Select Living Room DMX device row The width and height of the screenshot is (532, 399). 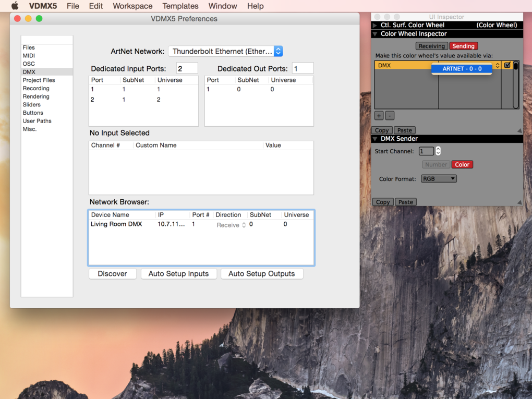click(201, 224)
